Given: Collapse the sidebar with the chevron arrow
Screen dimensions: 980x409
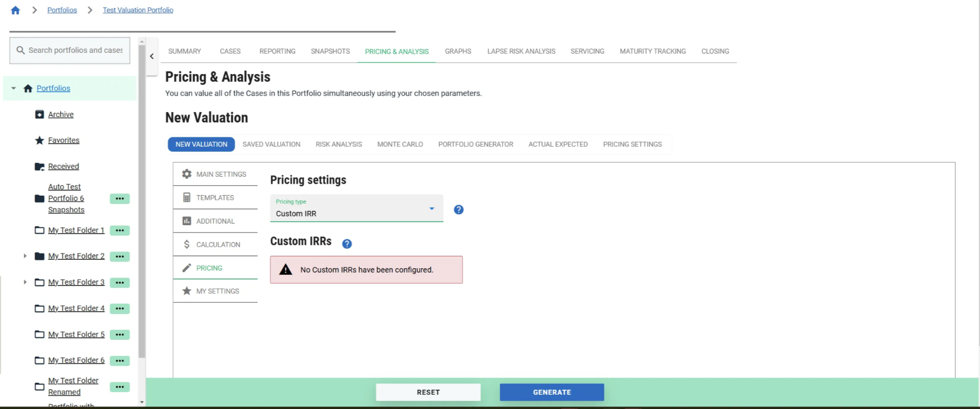Looking at the screenshot, I should coord(152,56).
